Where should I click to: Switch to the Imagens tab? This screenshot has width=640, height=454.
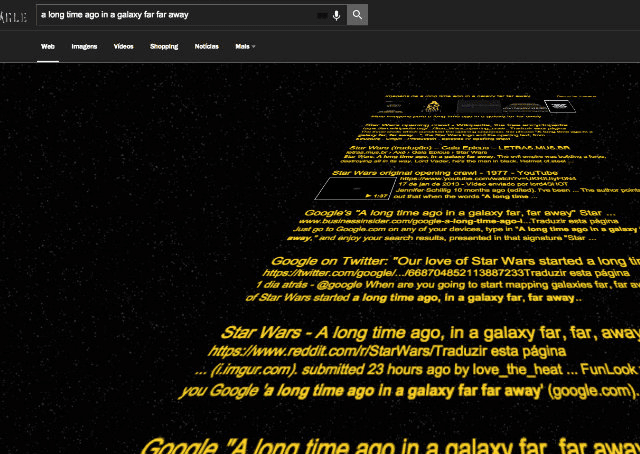[84, 47]
